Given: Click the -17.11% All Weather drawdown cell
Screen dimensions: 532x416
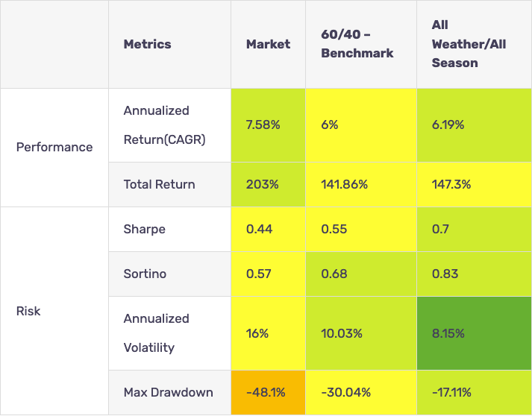Looking at the screenshot, I should click(451, 392).
